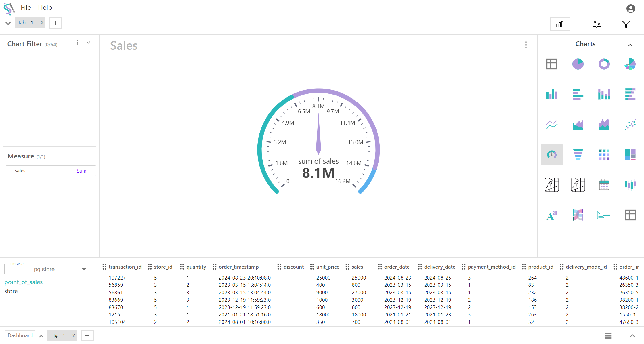Select the pie chart icon

[578, 64]
